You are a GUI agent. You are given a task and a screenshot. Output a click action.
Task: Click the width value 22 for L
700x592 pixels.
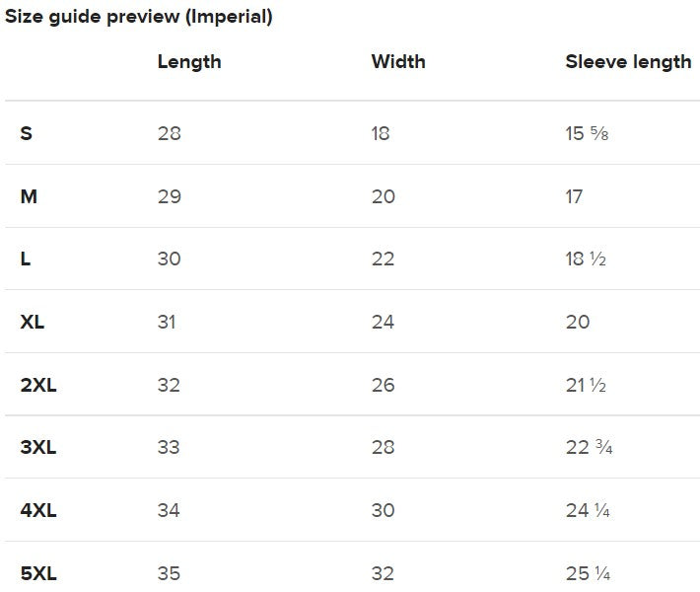click(383, 259)
